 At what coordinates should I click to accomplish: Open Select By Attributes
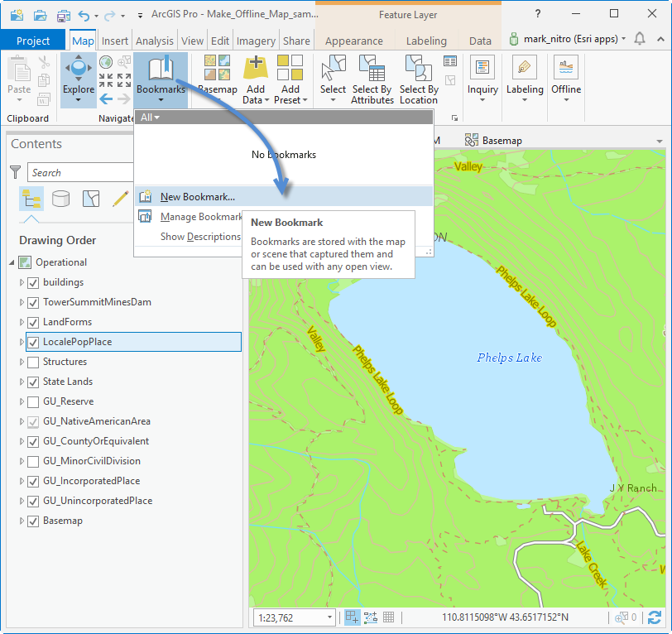372,79
